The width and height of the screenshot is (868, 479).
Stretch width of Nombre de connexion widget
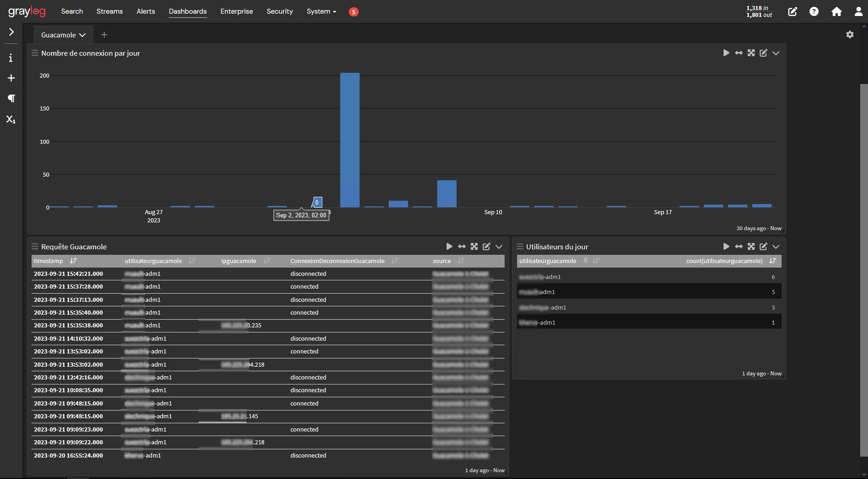[x=739, y=53]
